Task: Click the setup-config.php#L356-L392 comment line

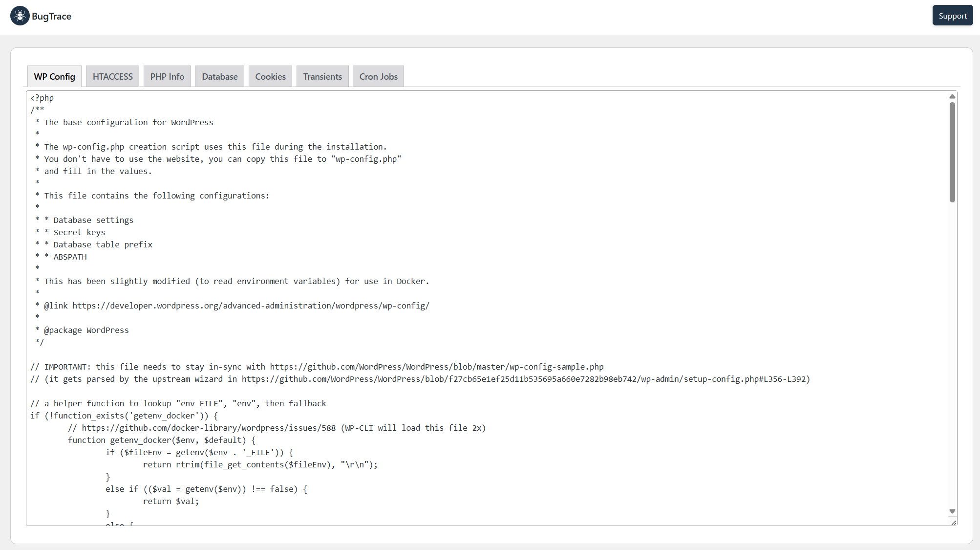Action: pos(420,379)
